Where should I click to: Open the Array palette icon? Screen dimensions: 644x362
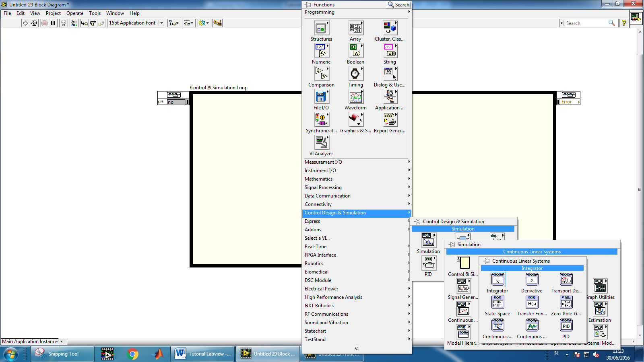[x=355, y=28]
